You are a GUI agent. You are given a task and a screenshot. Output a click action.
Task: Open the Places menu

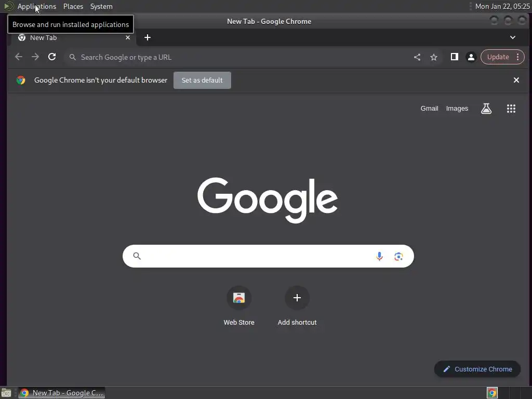[x=73, y=6]
